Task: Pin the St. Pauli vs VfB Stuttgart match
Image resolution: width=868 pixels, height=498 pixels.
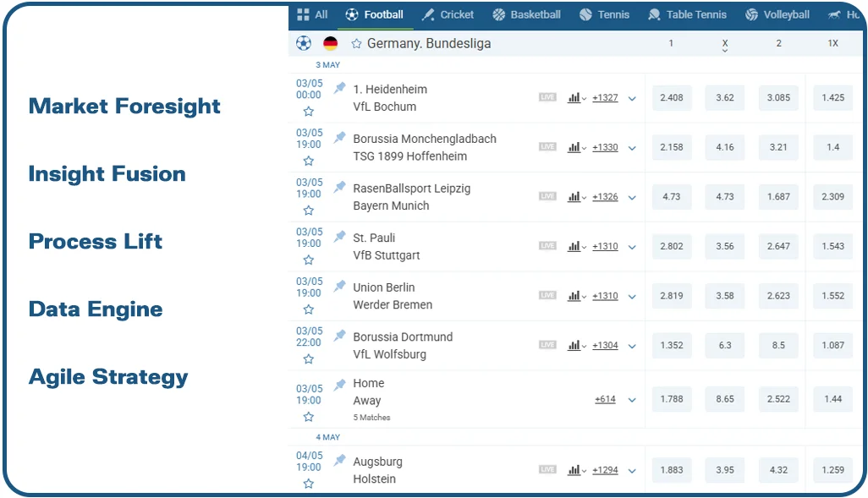Action: pyautogui.click(x=339, y=237)
